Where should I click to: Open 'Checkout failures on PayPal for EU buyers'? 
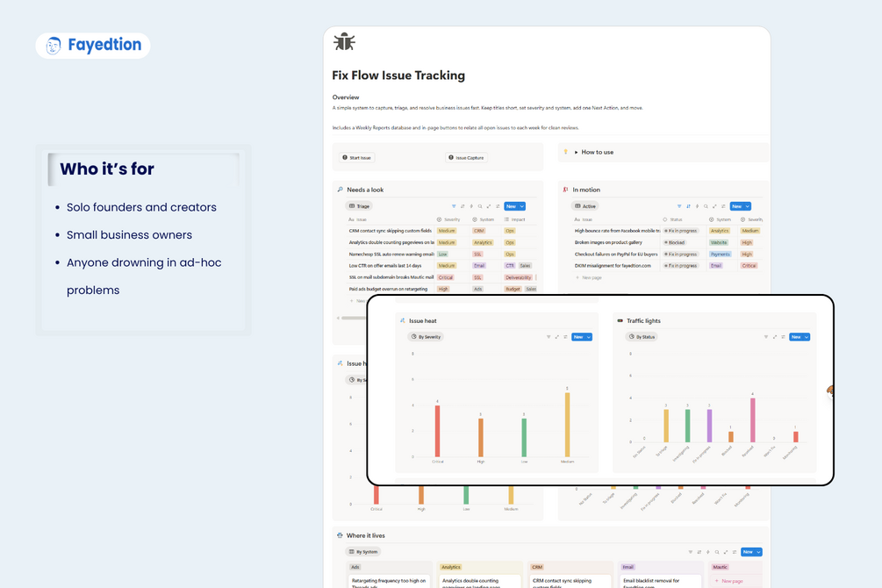pyautogui.click(x=616, y=255)
